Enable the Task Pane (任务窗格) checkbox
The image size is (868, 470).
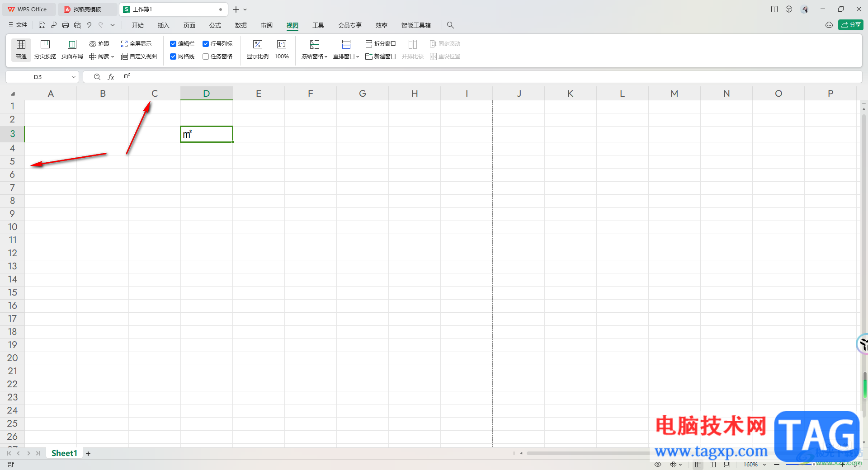click(x=206, y=56)
